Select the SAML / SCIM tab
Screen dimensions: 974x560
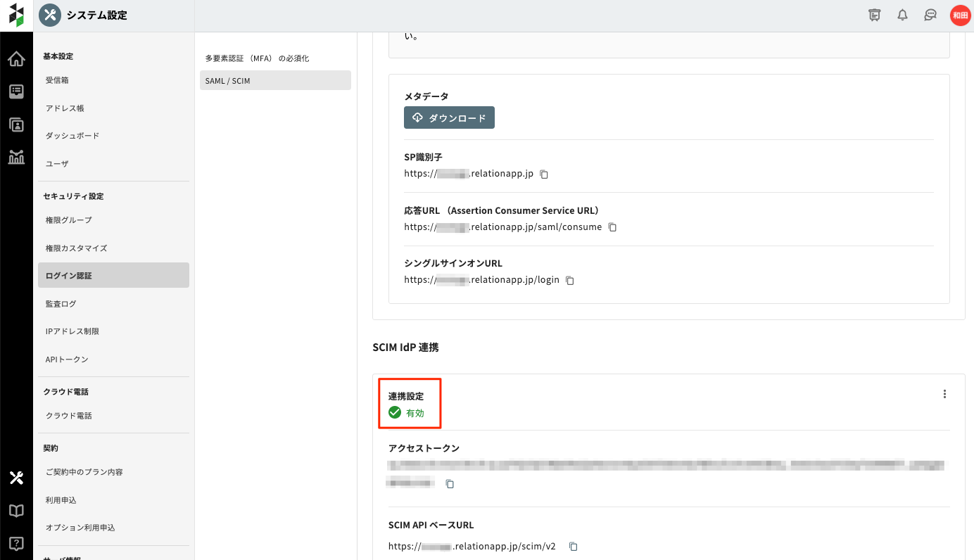(275, 81)
